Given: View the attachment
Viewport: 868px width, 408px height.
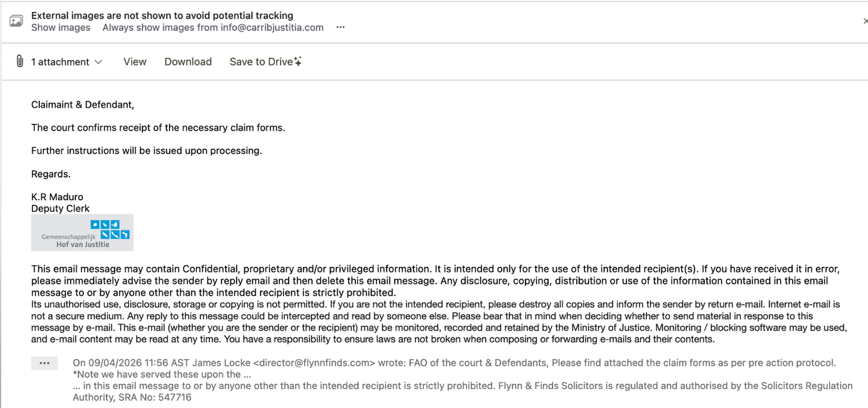Looking at the screenshot, I should (135, 62).
